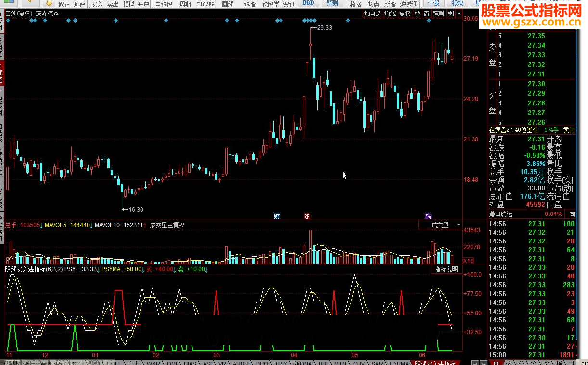The width and height of the screenshot is (588, 365).
Task: Switch to the SAR indicator tab
Action: click(x=377, y=363)
